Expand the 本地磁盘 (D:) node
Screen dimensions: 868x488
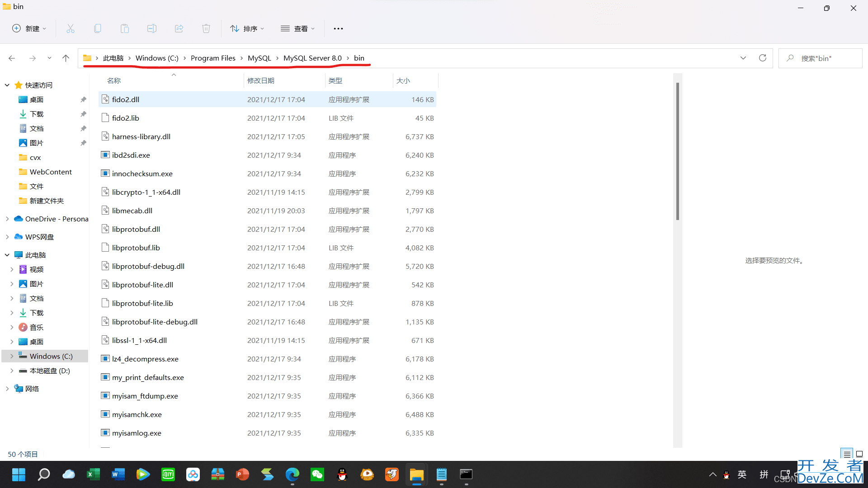click(x=12, y=371)
